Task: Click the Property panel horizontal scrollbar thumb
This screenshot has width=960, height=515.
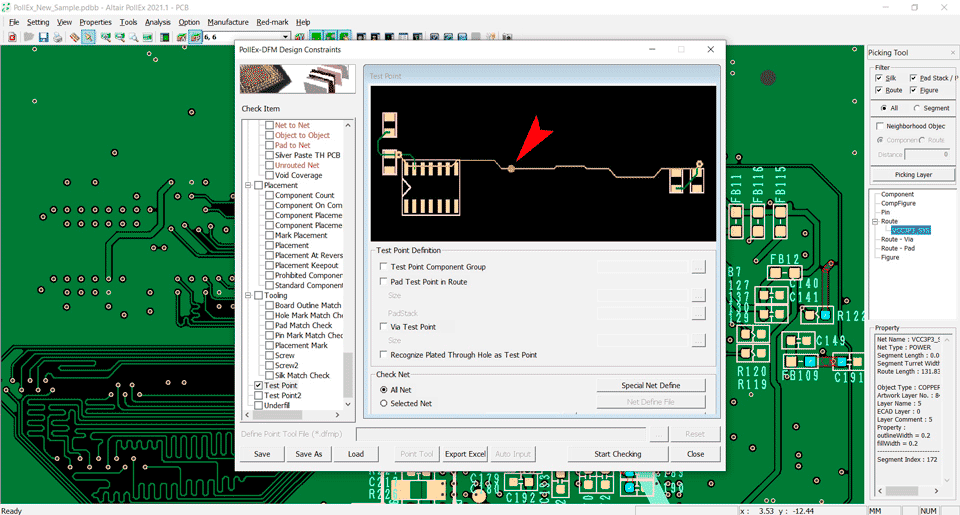Action: (902, 491)
